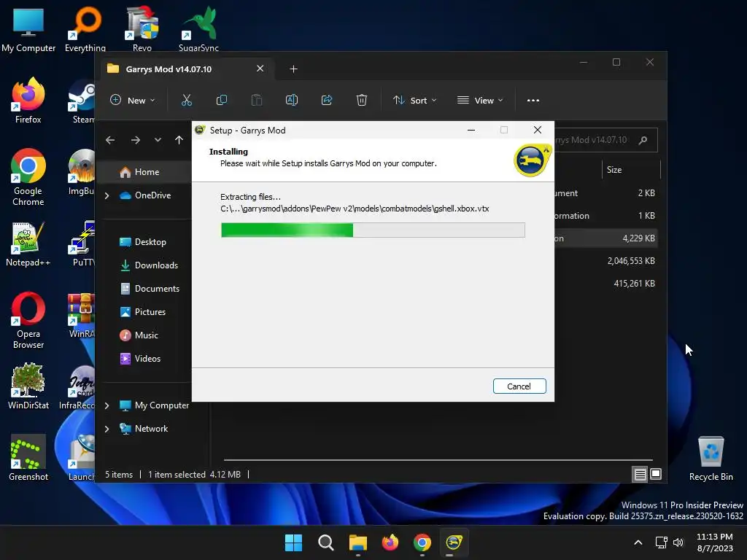Open Greenshot desktop shortcut
The image size is (747, 560).
[x=28, y=458]
